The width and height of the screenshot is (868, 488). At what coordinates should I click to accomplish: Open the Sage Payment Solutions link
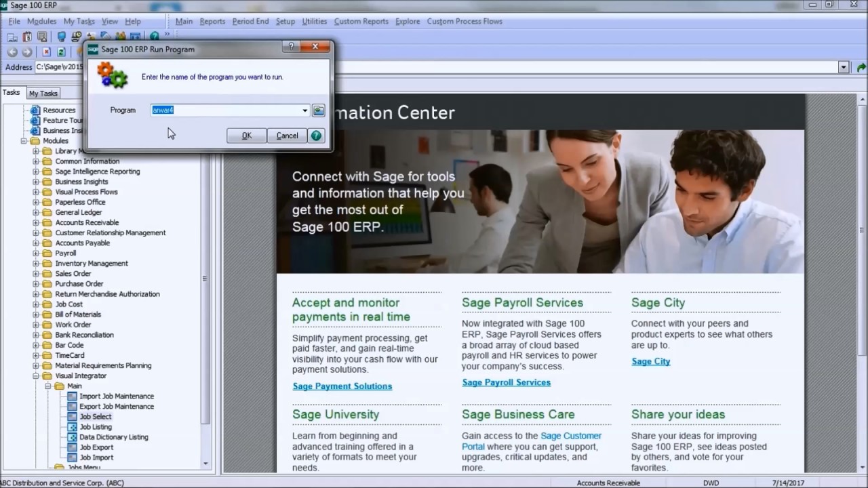tap(342, 386)
